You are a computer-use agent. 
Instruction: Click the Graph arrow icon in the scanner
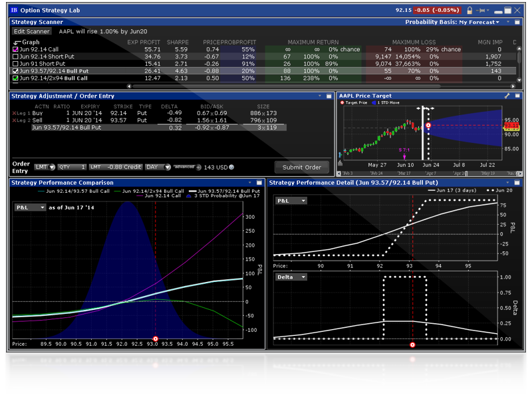pyautogui.click(x=17, y=43)
